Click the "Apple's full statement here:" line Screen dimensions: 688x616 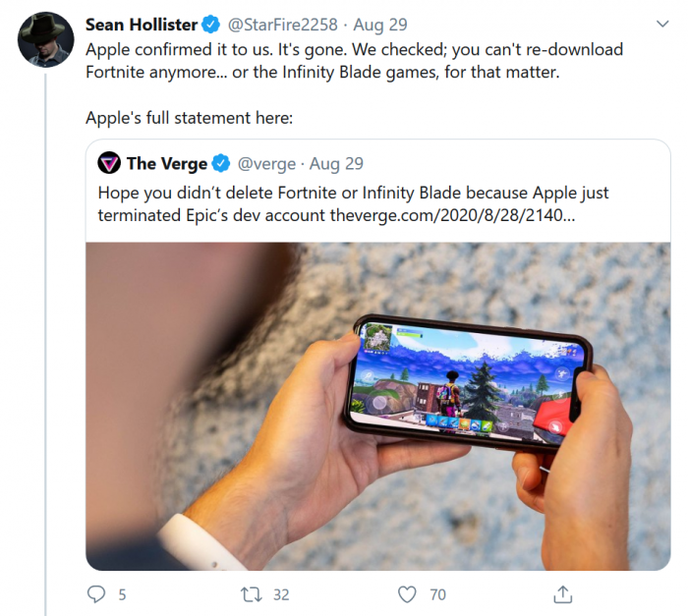coord(190,118)
